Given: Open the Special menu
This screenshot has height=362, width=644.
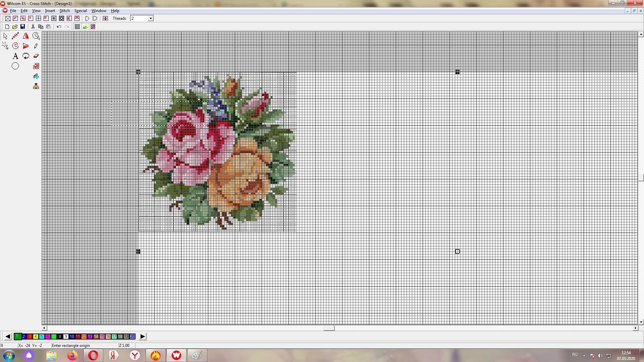Looking at the screenshot, I should tap(80, 11).
